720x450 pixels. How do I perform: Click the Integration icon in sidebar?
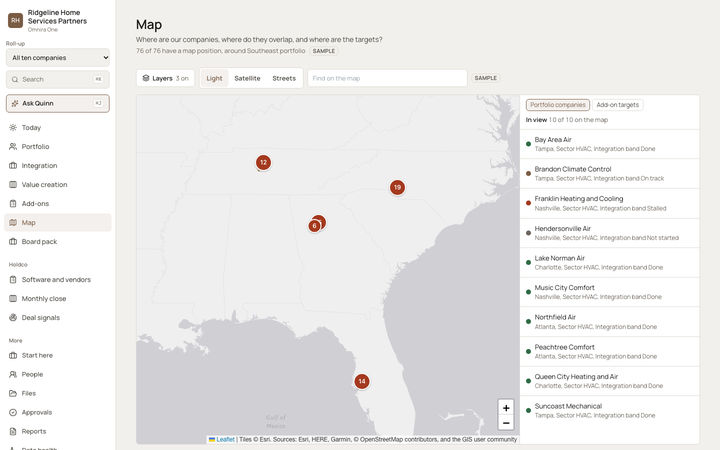pyautogui.click(x=13, y=166)
